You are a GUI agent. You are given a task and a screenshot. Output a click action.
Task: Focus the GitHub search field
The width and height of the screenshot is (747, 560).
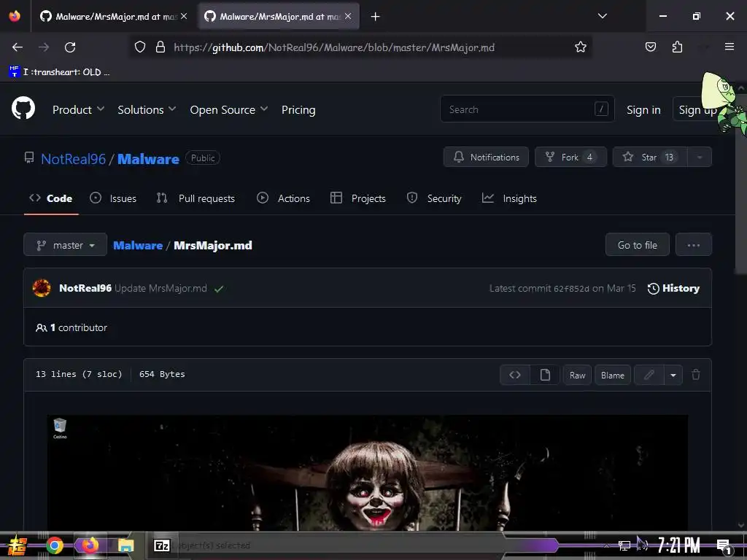(x=527, y=109)
